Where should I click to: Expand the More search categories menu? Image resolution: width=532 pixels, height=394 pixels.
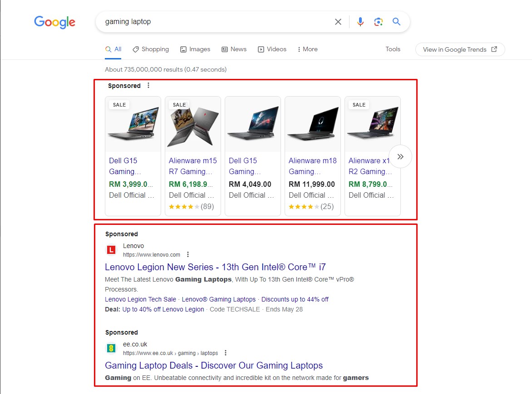click(x=307, y=49)
